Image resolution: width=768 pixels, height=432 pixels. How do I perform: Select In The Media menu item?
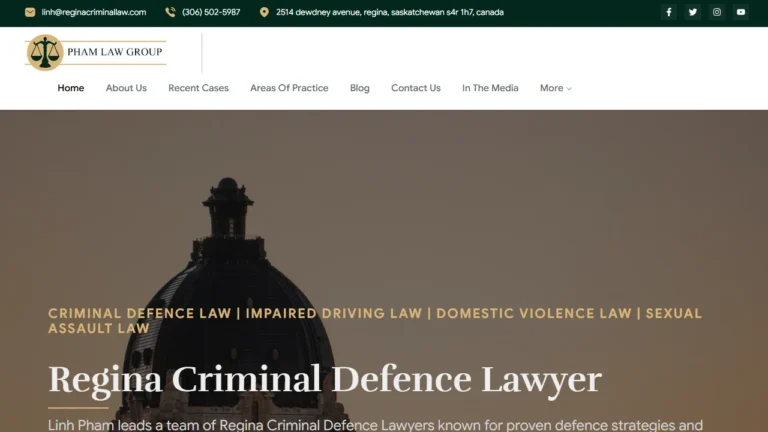(x=490, y=88)
